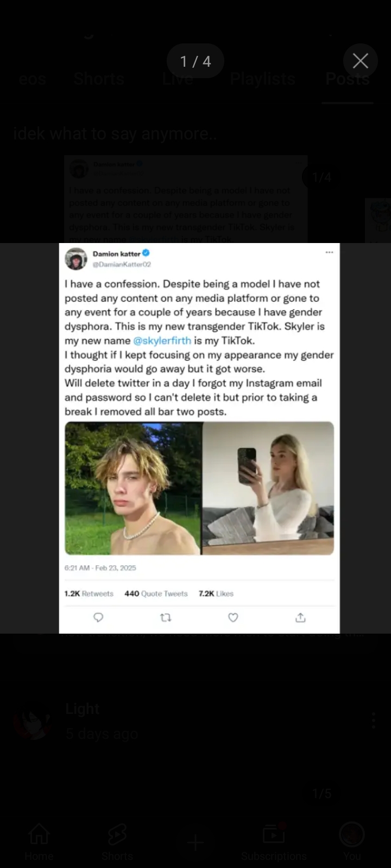Select the dimmed Shorts channel tab at the top

click(99, 79)
